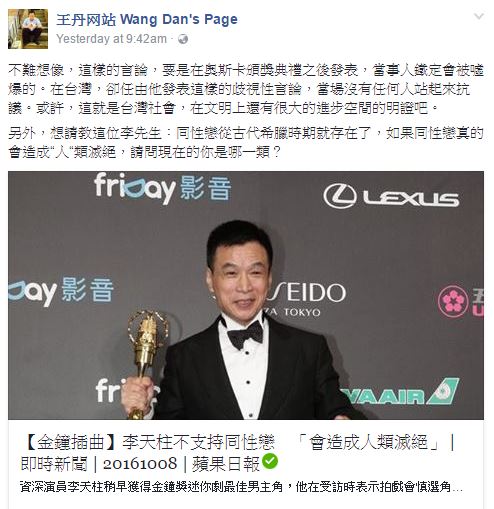Open the 'Yesterday at 9:42am' timestamp
Viewport: 494px width, 509px height.
(x=111, y=39)
